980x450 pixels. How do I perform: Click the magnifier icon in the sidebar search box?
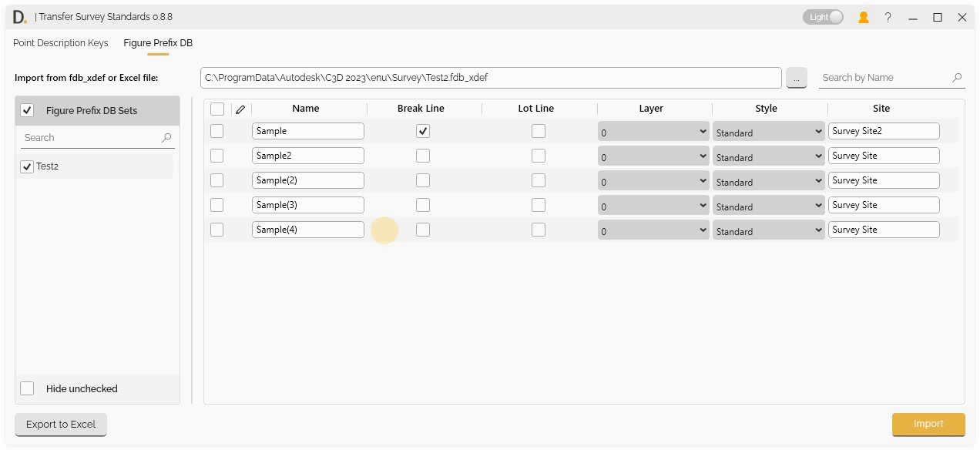pos(166,137)
